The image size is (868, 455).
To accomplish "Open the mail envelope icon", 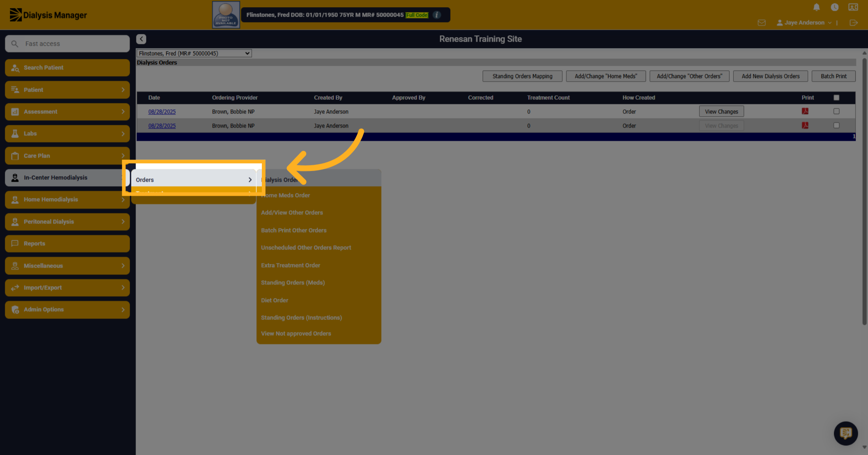I will click(x=761, y=23).
